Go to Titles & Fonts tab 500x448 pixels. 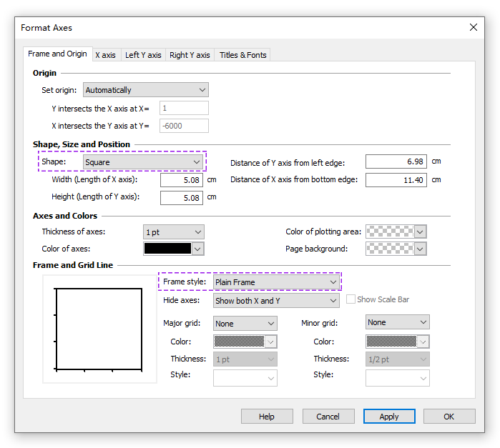[242, 55]
